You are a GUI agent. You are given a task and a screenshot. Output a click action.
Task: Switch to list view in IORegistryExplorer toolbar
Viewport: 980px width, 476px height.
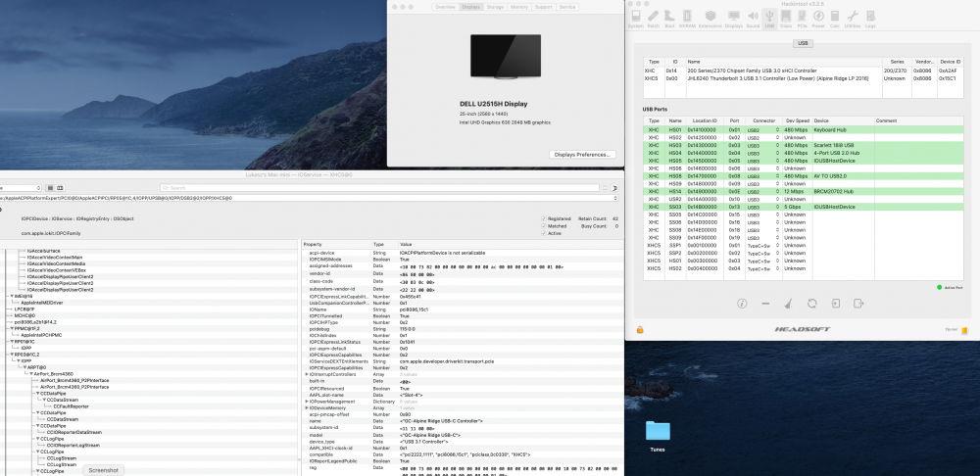point(51,188)
